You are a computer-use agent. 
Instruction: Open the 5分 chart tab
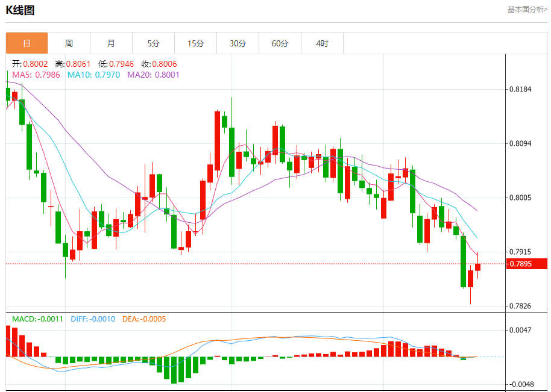153,43
